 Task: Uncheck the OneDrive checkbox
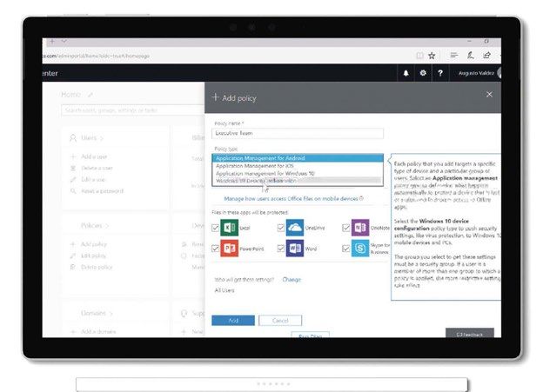pos(281,228)
